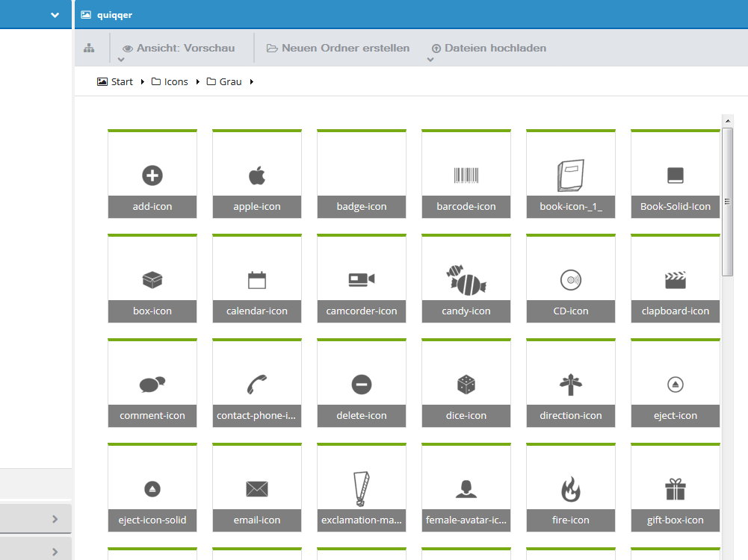Click Dateien hochladen upload button
Screen dimensions: 748x560
[x=489, y=48]
